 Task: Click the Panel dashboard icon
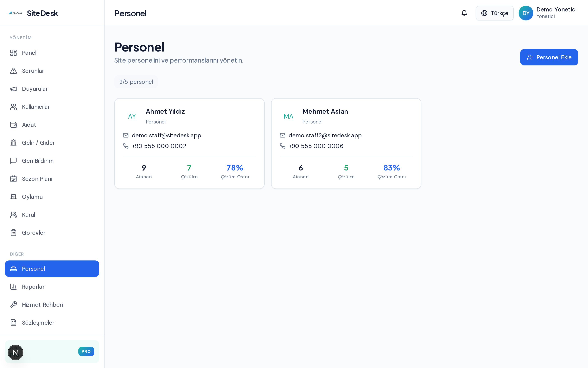pyautogui.click(x=13, y=53)
